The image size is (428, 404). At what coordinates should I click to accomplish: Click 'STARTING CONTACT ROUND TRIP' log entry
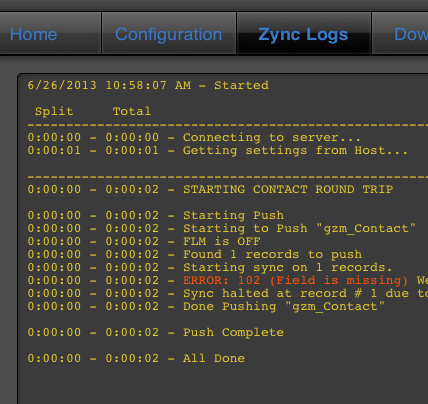point(210,189)
